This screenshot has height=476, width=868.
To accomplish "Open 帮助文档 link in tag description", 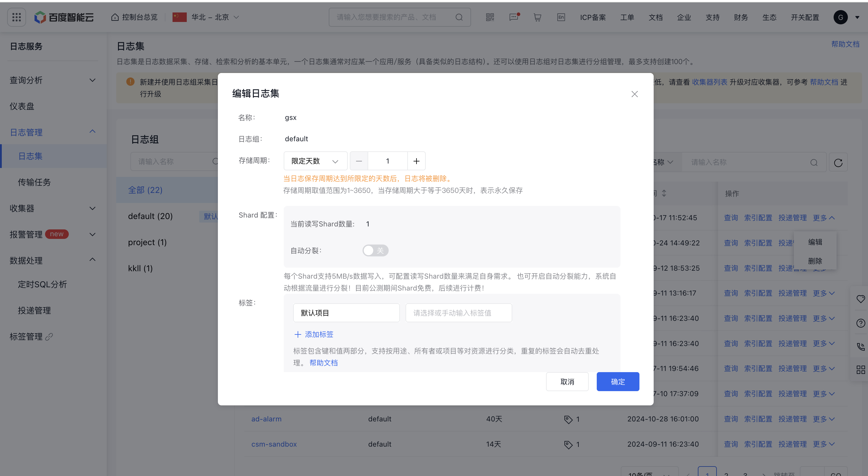I will pos(323,363).
